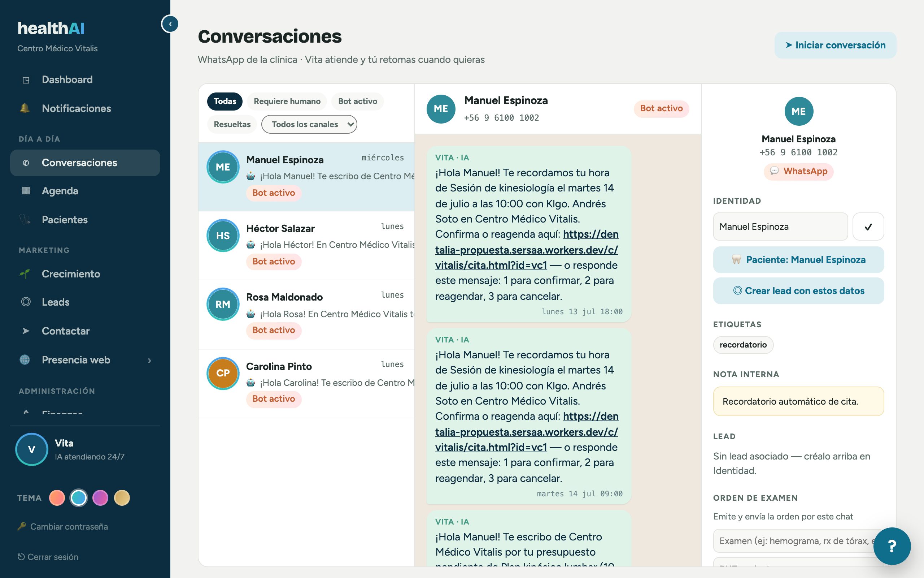Click the large ME avatar in details panel
924x578 pixels.
[798, 111]
